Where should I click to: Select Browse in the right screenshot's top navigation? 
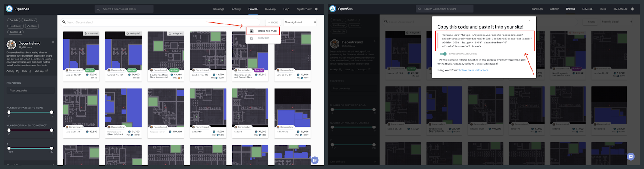[x=570, y=9]
